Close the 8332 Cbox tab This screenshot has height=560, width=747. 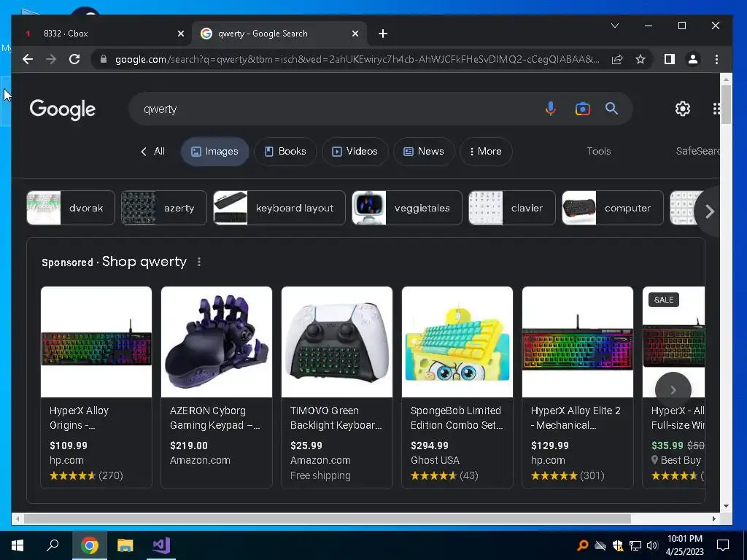[181, 34]
